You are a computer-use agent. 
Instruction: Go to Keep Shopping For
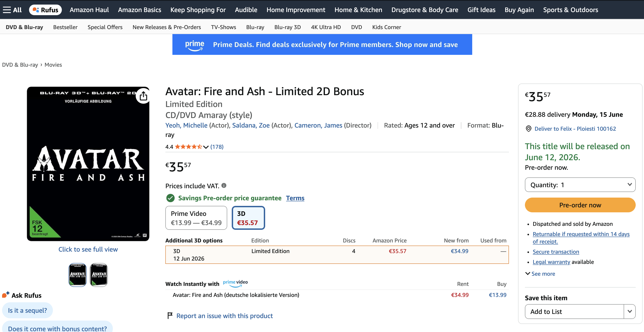click(x=198, y=10)
